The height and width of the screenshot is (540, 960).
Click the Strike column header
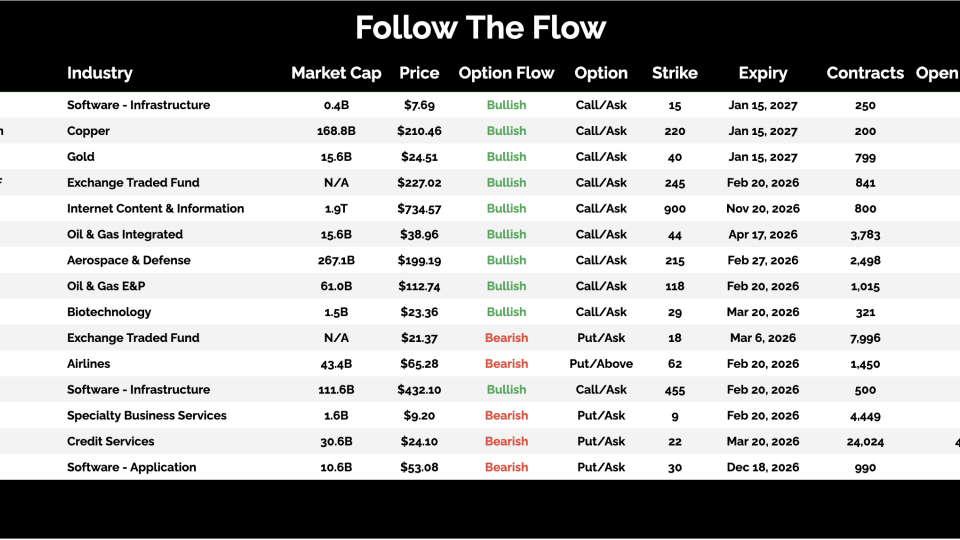674,73
